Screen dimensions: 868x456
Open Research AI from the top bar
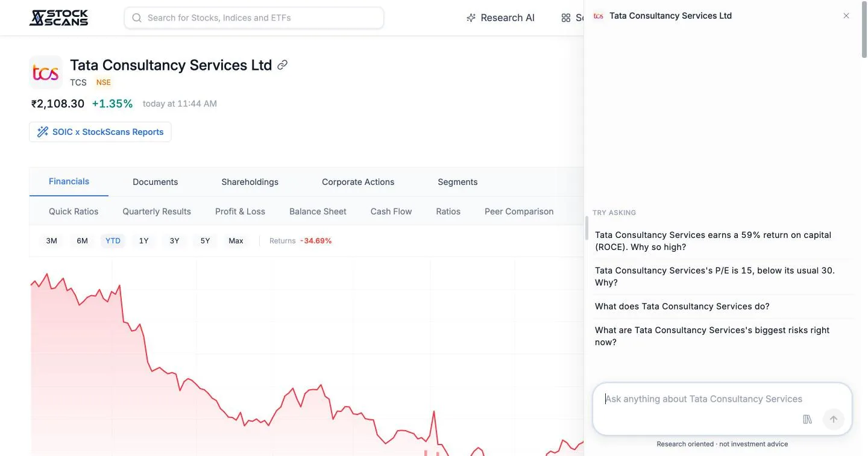pyautogui.click(x=500, y=18)
